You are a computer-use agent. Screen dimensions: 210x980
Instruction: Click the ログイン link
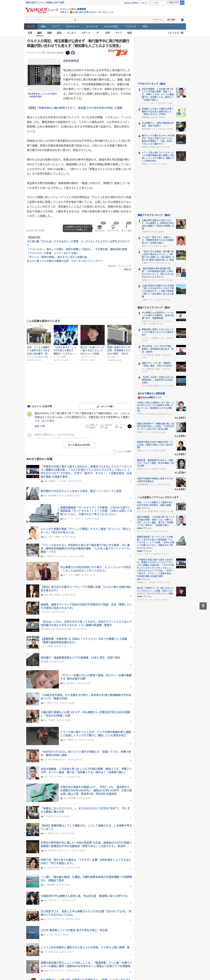64,12
